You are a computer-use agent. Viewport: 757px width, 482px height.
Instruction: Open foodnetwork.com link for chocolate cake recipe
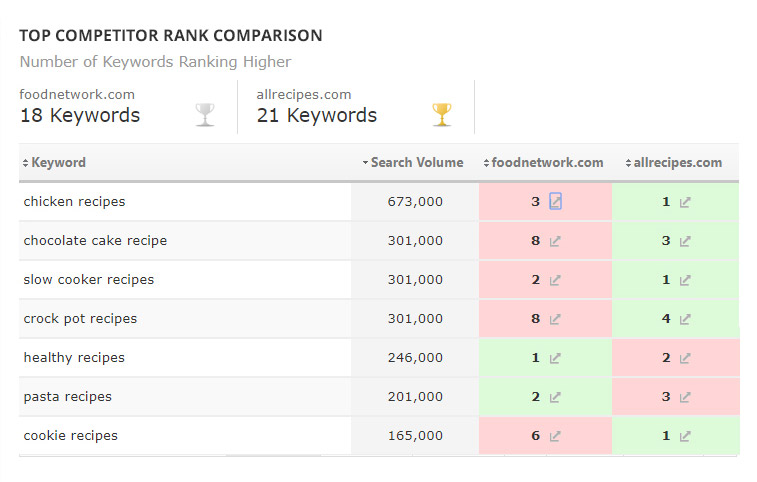556,241
